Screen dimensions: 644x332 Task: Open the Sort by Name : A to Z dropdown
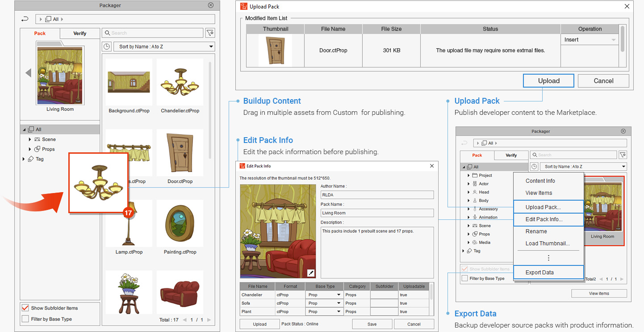point(164,46)
